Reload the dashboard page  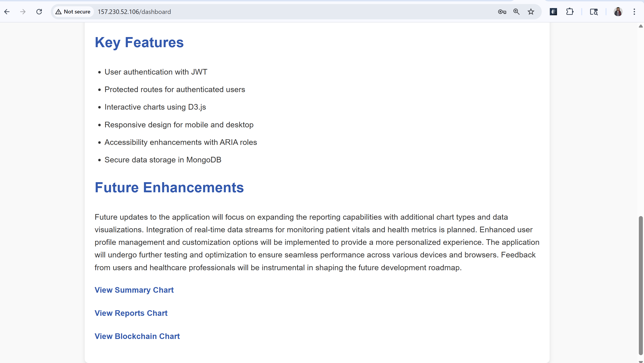point(39,12)
